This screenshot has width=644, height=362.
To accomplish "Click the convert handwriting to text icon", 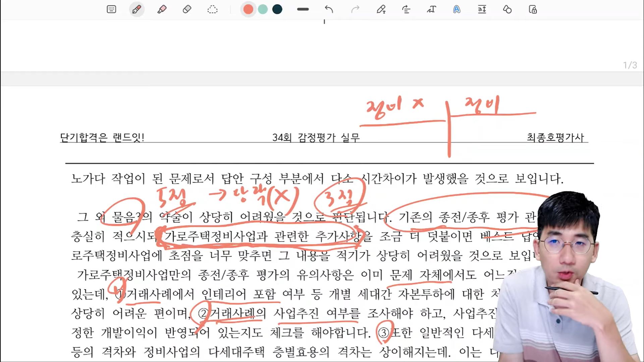I will coord(431,9).
